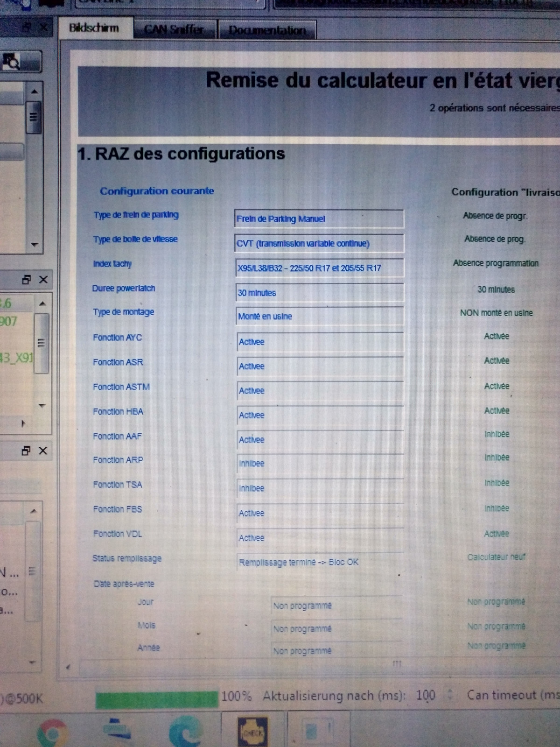Open the Documentation tab

point(267,30)
